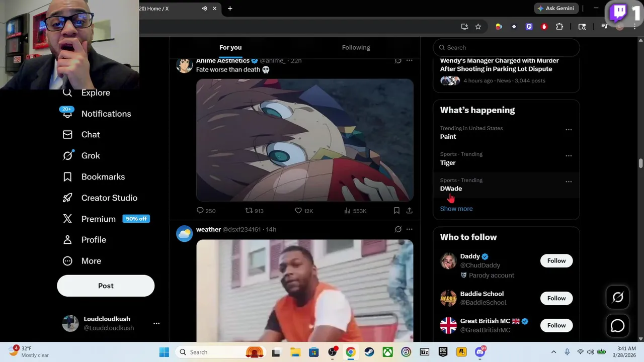This screenshot has width=644, height=362.
Task: Ask Grok about the weather post
Action: pos(398,229)
